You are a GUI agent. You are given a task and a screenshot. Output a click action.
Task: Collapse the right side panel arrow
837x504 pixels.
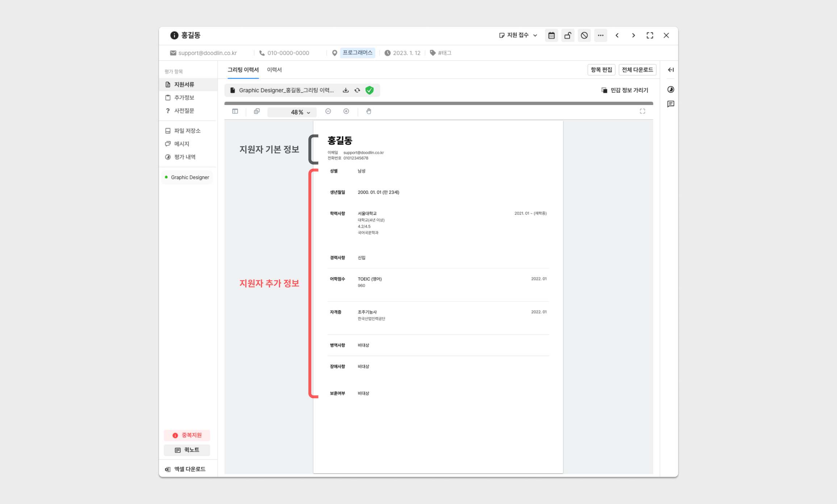point(671,70)
